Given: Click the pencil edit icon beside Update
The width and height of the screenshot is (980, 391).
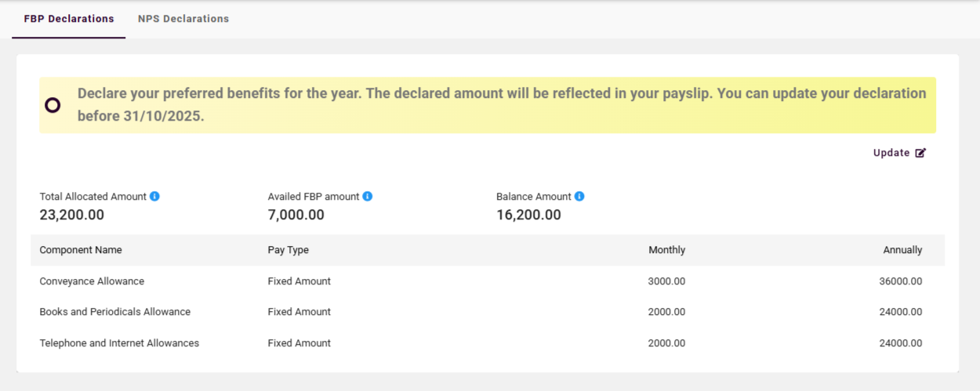Looking at the screenshot, I should tap(920, 153).
